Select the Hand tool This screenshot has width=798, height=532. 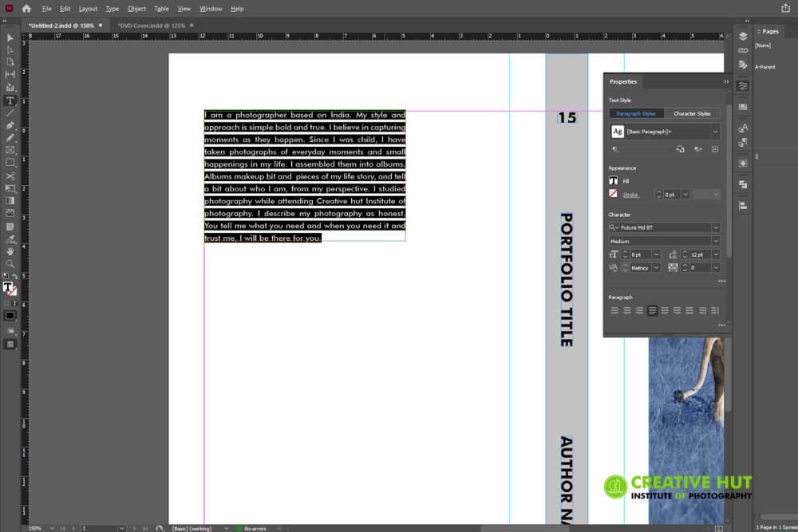(10, 252)
